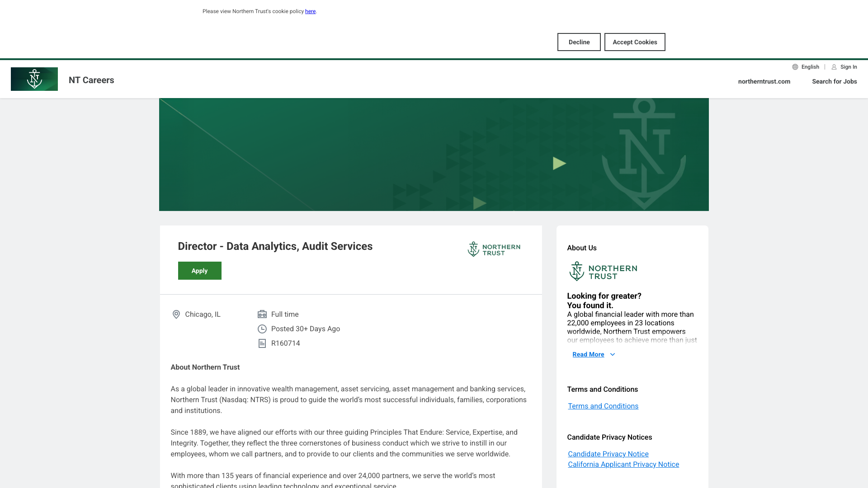Click the location pin icon beside Chicago, IL
The height and width of the screenshot is (488, 868).
pyautogui.click(x=176, y=314)
